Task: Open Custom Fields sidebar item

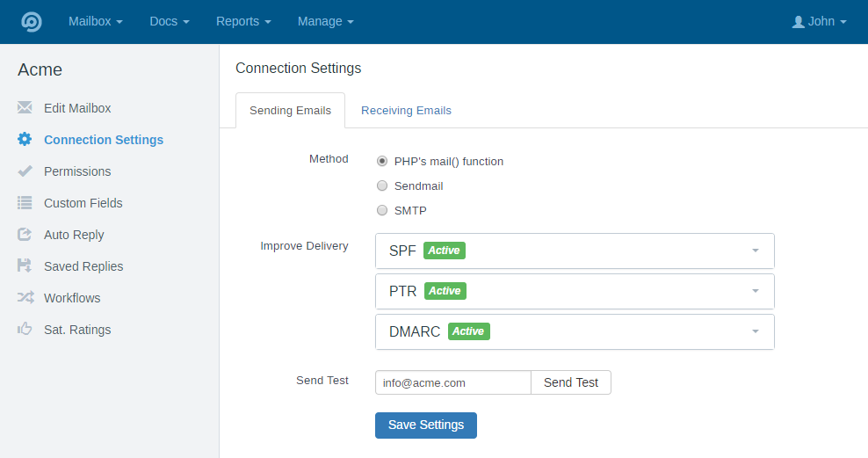Action: (83, 203)
